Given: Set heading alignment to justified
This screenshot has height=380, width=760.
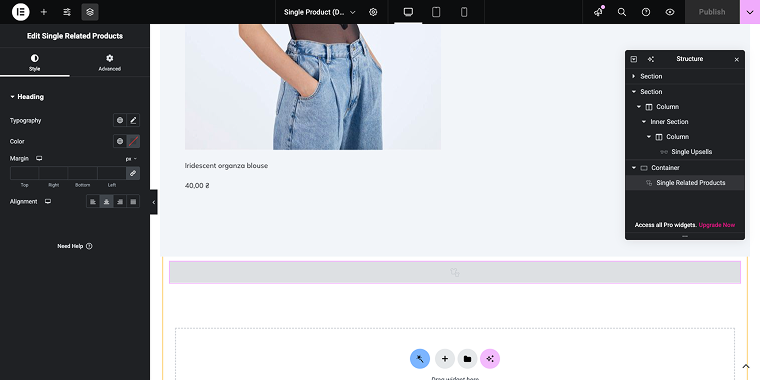Looking at the screenshot, I should click(133, 202).
